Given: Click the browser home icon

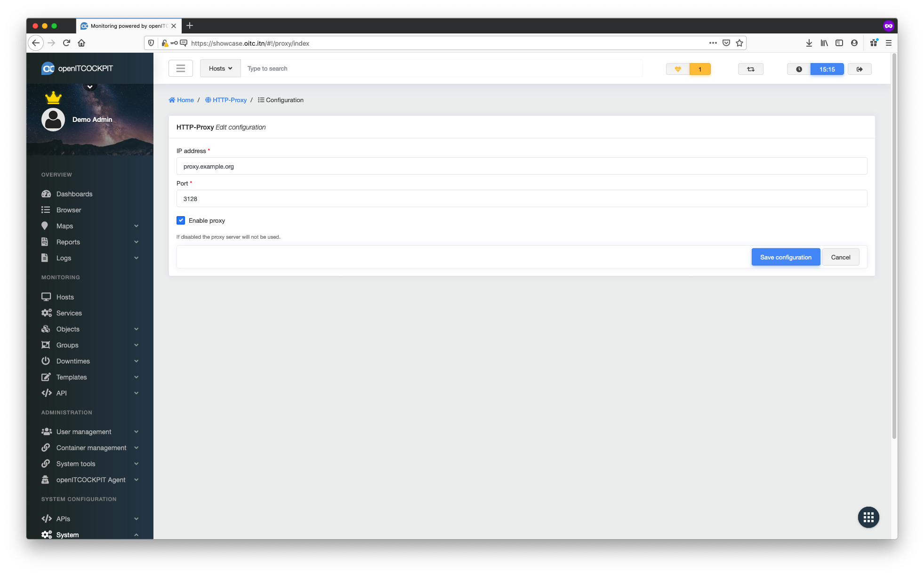Looking at the screenshot, I should (81, 43).
